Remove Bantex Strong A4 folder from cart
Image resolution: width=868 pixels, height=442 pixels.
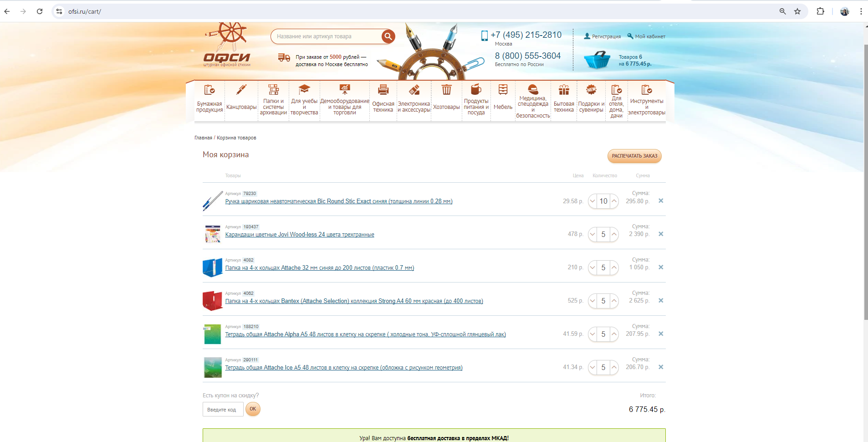click(x=661, y=300)
